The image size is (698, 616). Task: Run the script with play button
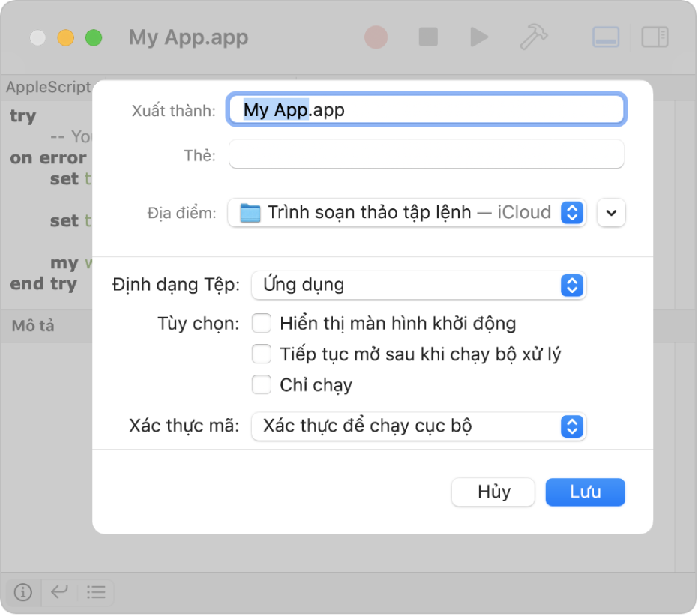coord(479,37)
